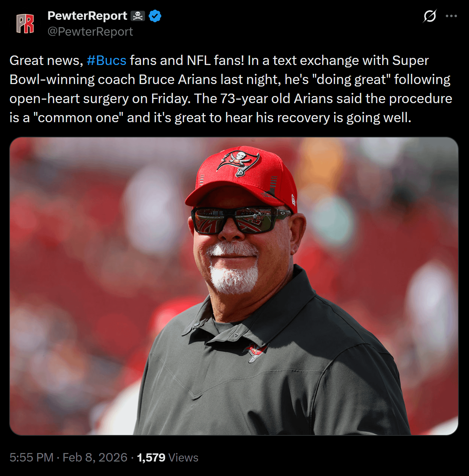This screenshot has width=469, height=476.
Task: Click the "Great news" opening text
Action: pos(46,60)
